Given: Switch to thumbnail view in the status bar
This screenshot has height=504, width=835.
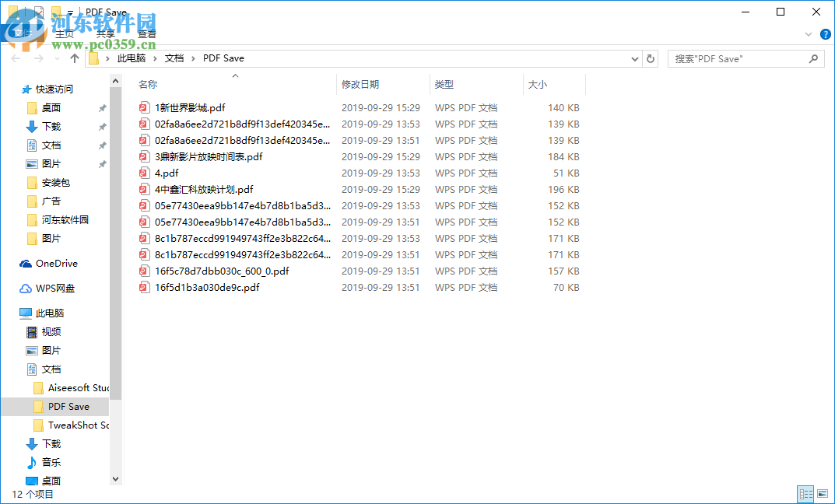Looking at the screenshot, I should [x=823, y=494].
